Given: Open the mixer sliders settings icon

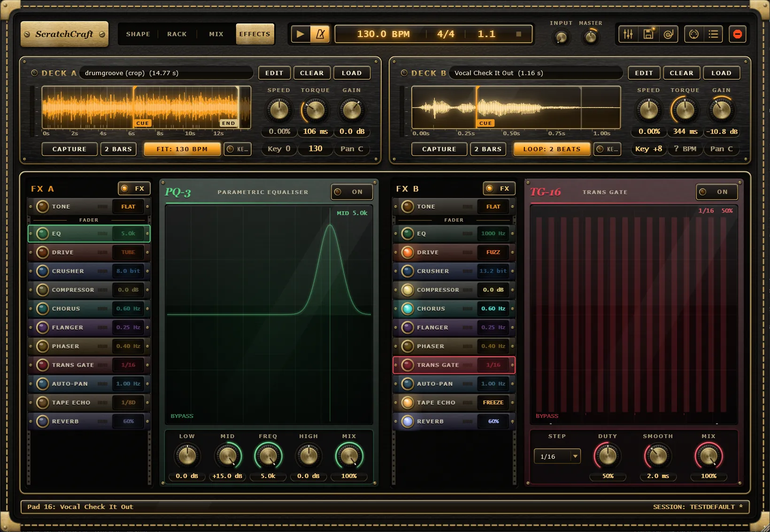Looking at the screenshot, I should pos(628,34).
